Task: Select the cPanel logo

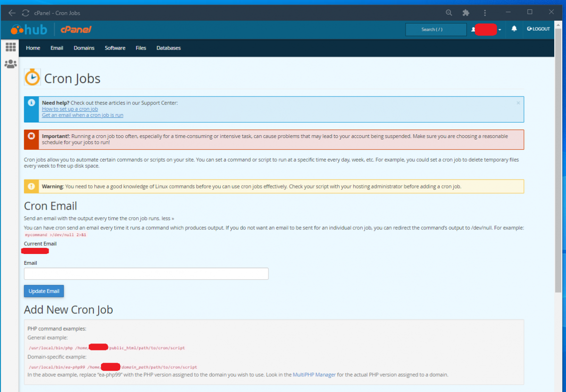Action: point(76,29)
